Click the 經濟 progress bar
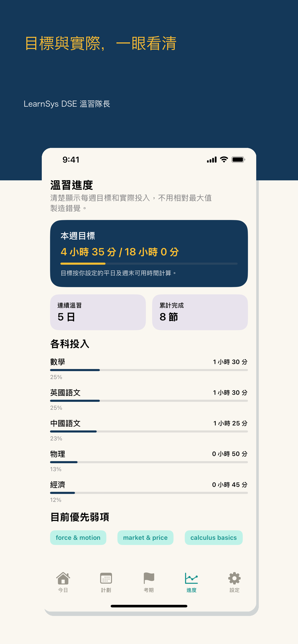298x644 pixels. coord(149,493)
